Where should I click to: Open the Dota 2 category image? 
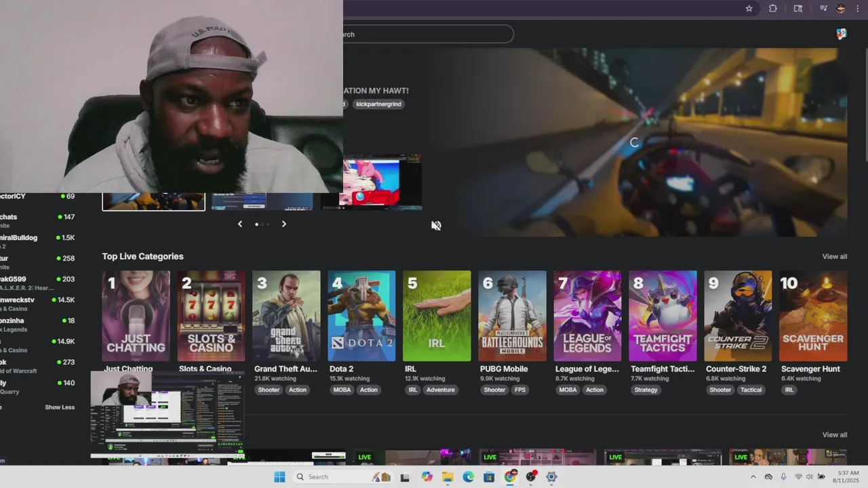361,316
